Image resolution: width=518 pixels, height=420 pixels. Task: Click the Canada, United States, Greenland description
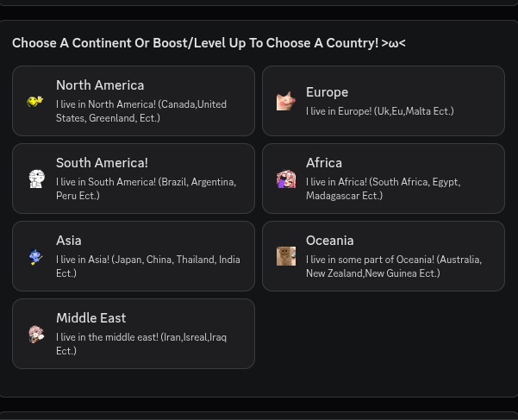141,111
